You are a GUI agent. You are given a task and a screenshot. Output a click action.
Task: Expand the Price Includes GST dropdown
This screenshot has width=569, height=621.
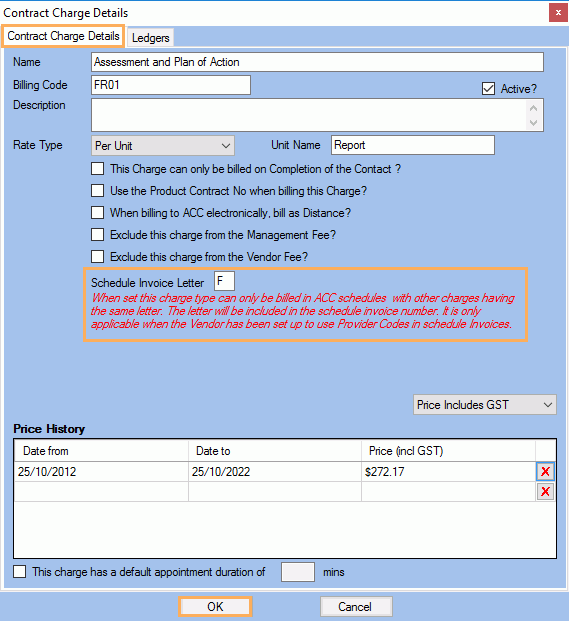(x=485, y=405)
